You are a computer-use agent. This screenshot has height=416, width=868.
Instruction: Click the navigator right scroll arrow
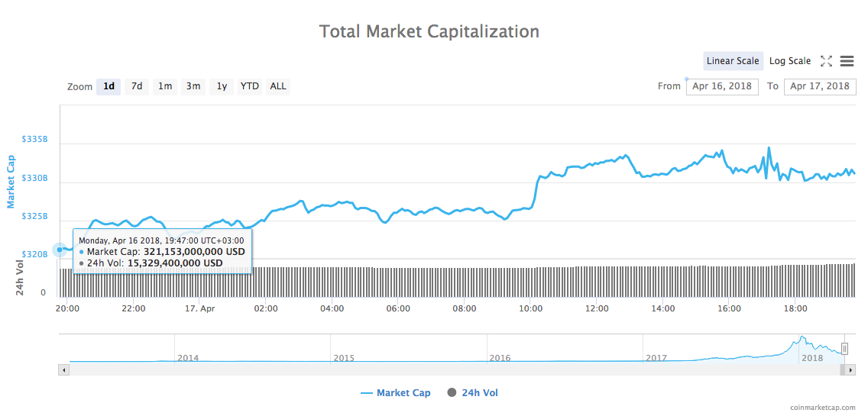click(850, 369)
